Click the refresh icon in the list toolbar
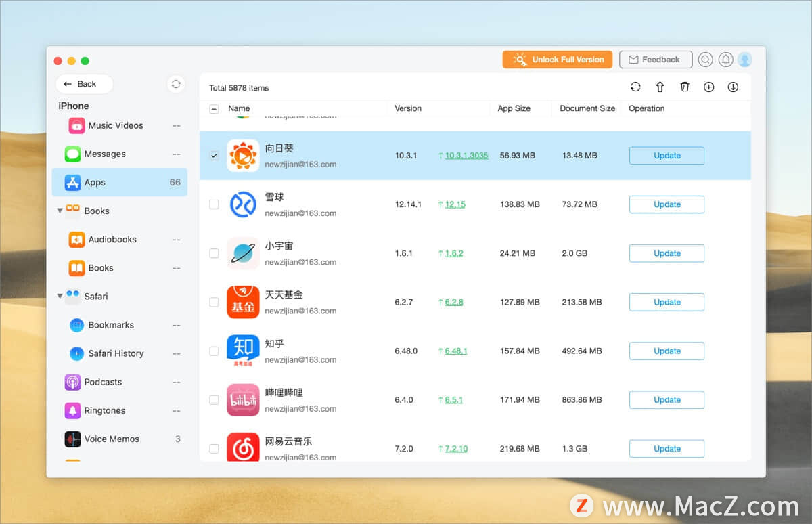 635,87
